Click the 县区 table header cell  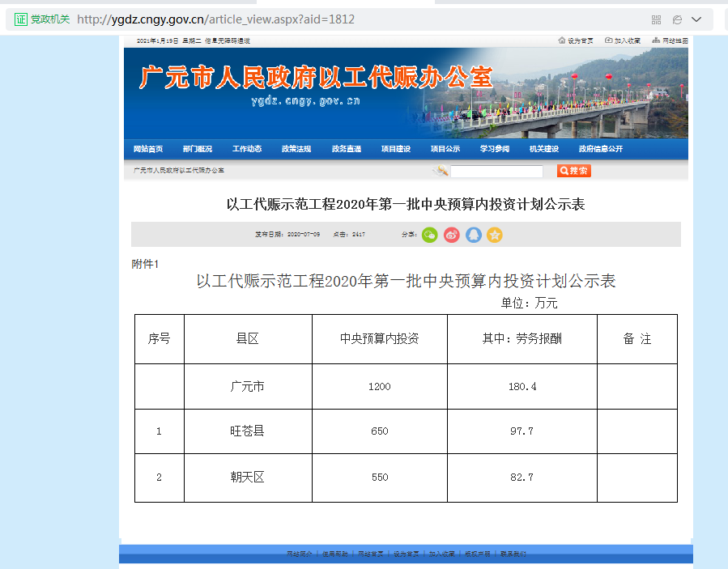tap(248, 339)
